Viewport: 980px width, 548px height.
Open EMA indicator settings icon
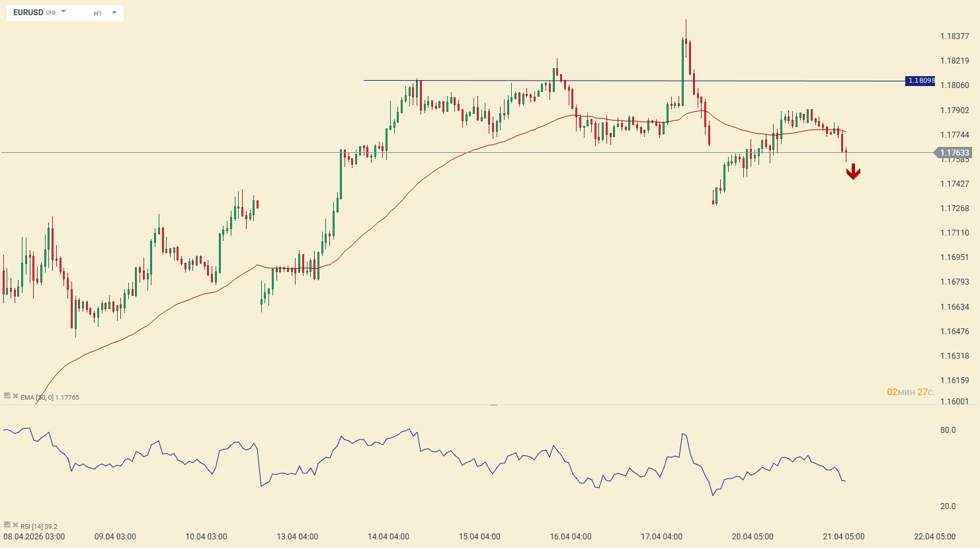7,396
